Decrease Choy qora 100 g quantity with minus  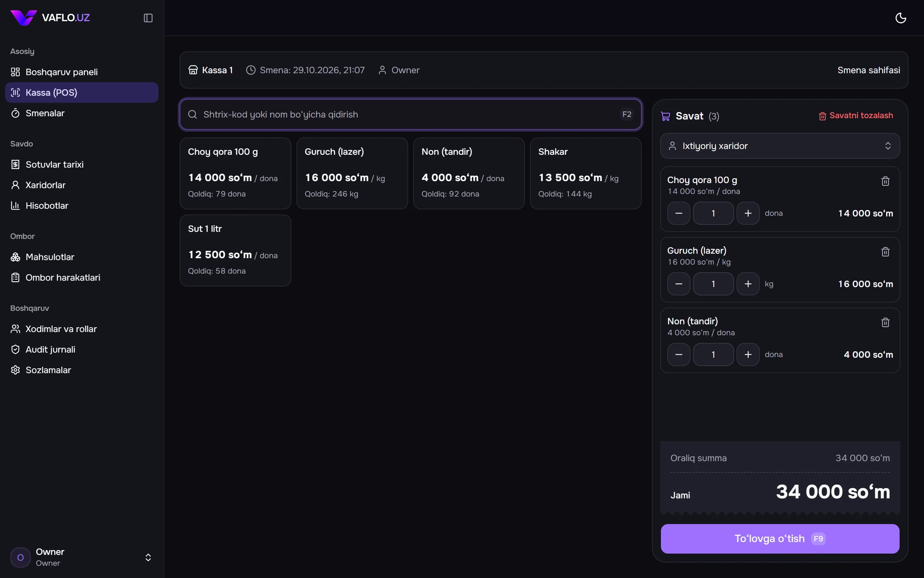pyautogui.click(x=679, y=213)
